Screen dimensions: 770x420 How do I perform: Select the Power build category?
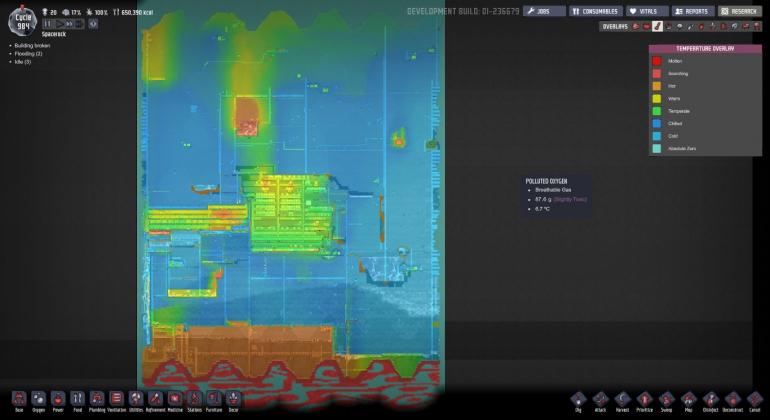click(x=58, y=399)
